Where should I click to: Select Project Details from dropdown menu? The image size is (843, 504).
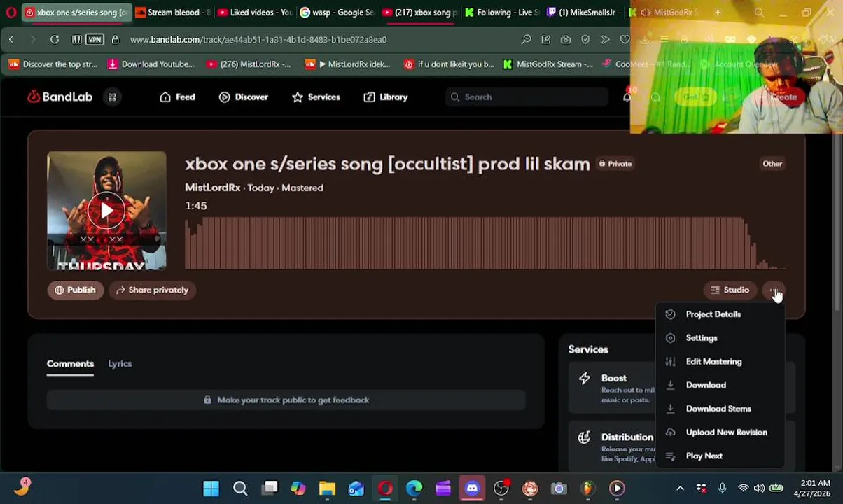pos(720,314)
